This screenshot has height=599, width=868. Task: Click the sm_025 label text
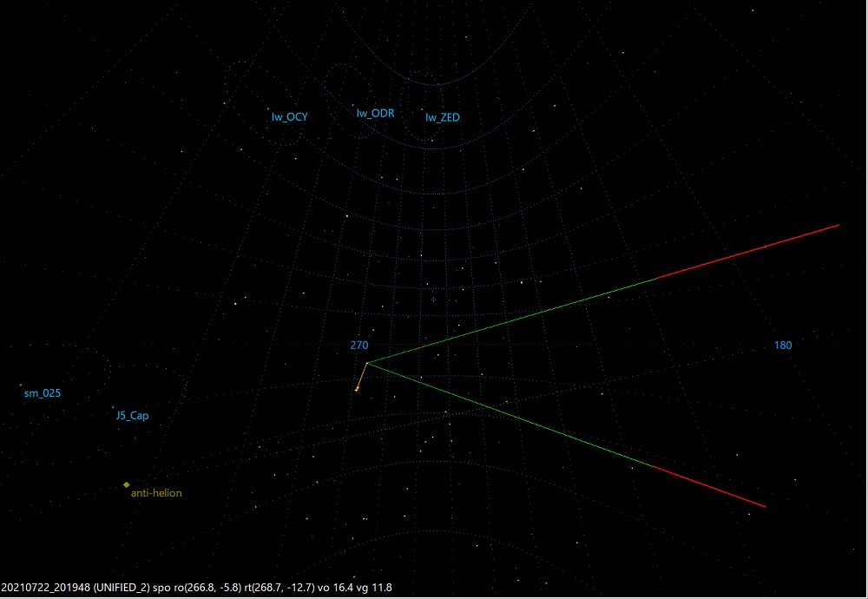tap(43, 393)
